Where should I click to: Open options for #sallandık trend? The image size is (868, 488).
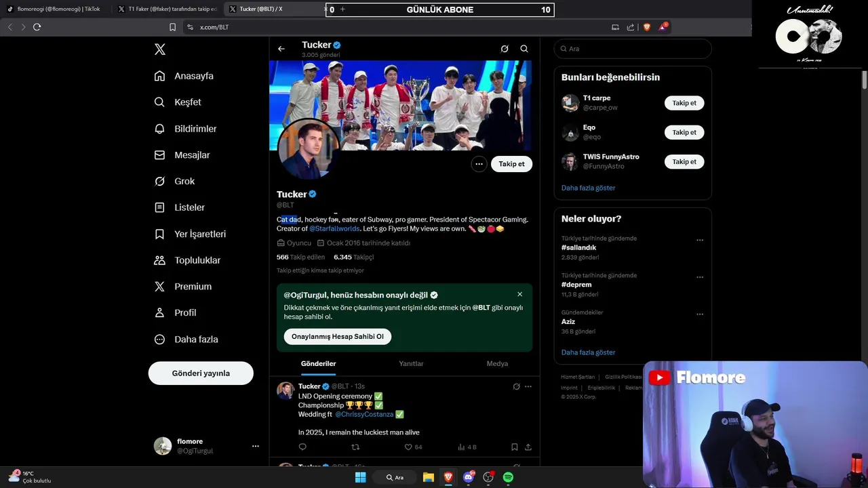pos(700,240)
